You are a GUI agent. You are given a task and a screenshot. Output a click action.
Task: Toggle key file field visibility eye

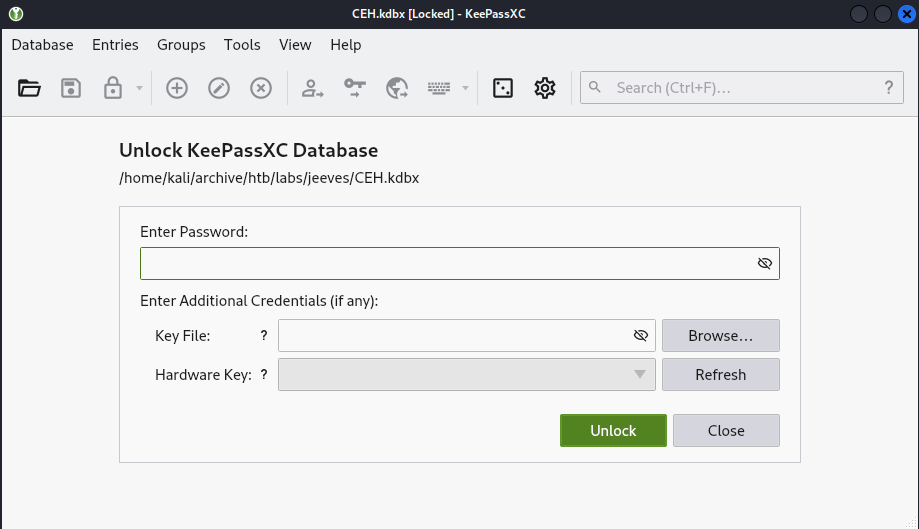(641, 335)
